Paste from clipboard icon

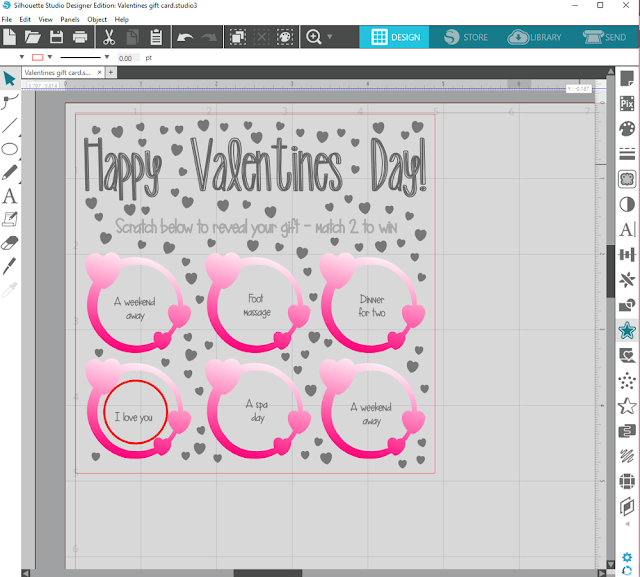tap(156, 37)
